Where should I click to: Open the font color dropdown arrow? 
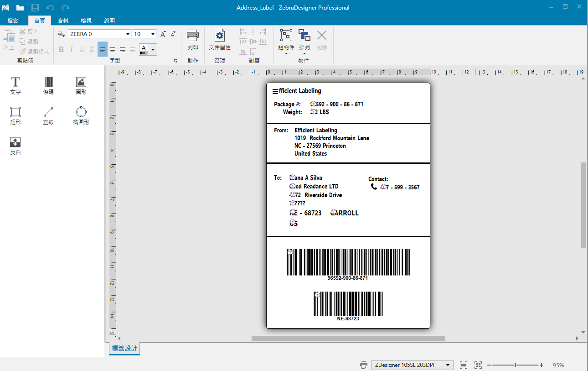click(153, 49)
